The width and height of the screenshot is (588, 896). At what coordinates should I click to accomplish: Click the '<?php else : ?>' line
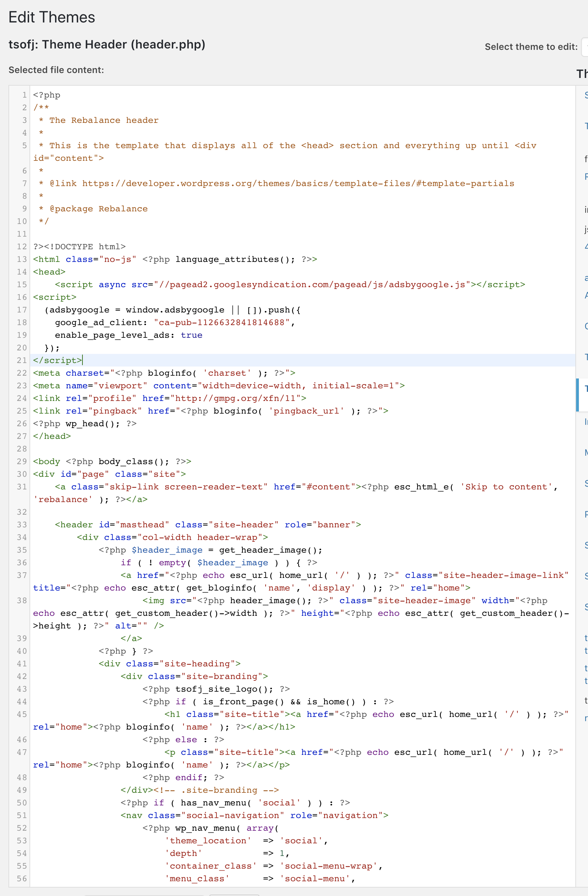point(183,739)
